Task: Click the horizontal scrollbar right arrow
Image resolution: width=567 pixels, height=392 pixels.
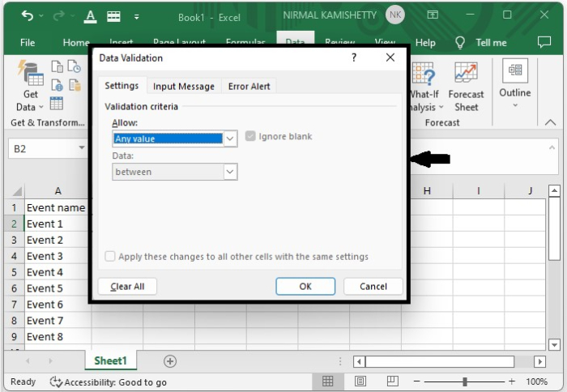Action: click(539, 361)
